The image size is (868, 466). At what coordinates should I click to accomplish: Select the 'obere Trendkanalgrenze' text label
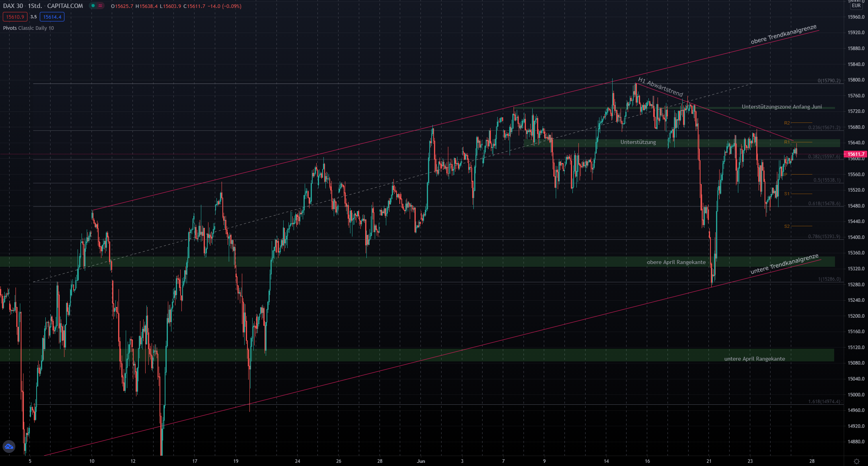point(783,35)
